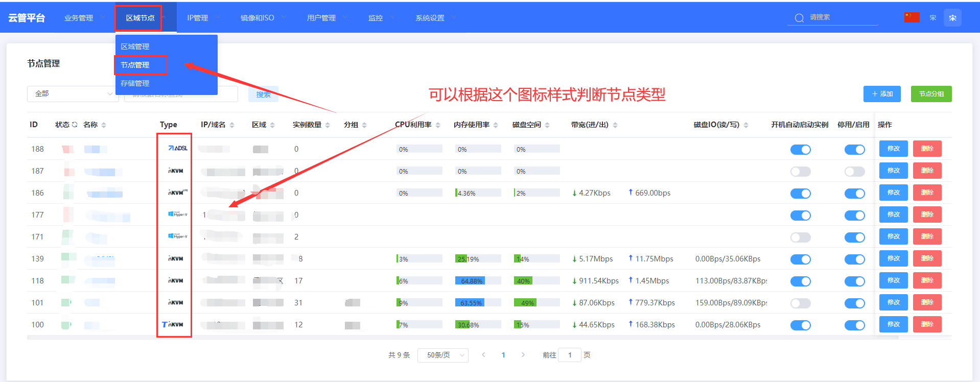Click the disk space bar 49% for node 101
The image size is (980, 382).
click(536, 303)
